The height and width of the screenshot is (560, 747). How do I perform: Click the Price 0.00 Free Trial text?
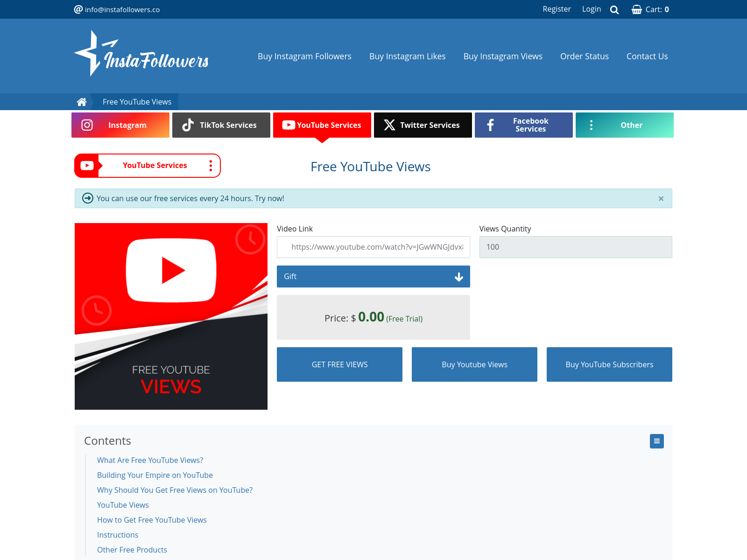(x=373, y=317)
